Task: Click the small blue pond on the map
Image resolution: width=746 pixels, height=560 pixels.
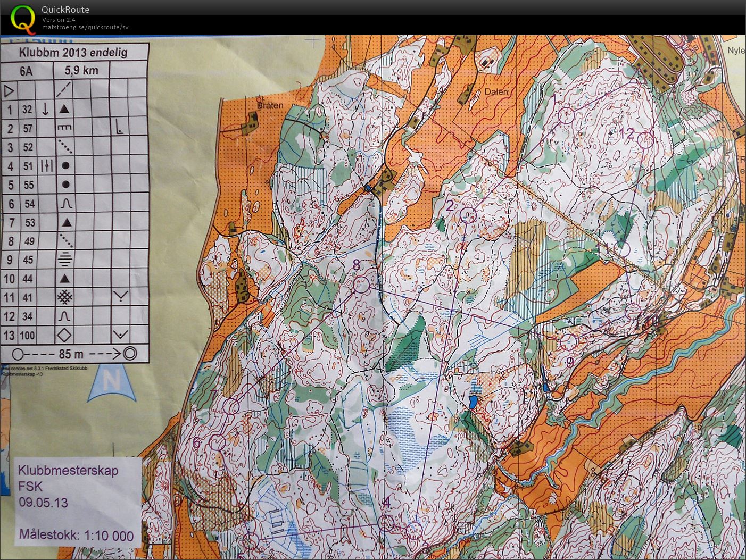Action: (x=473, y=402)
